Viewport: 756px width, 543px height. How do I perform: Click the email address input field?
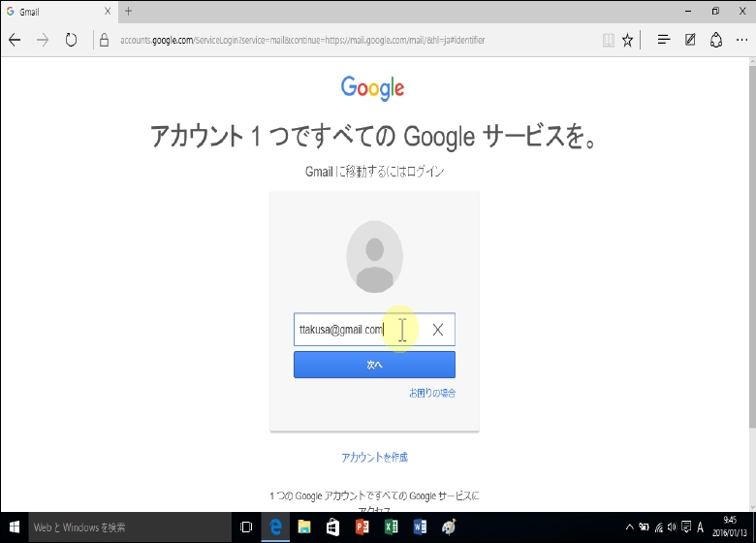374,330
